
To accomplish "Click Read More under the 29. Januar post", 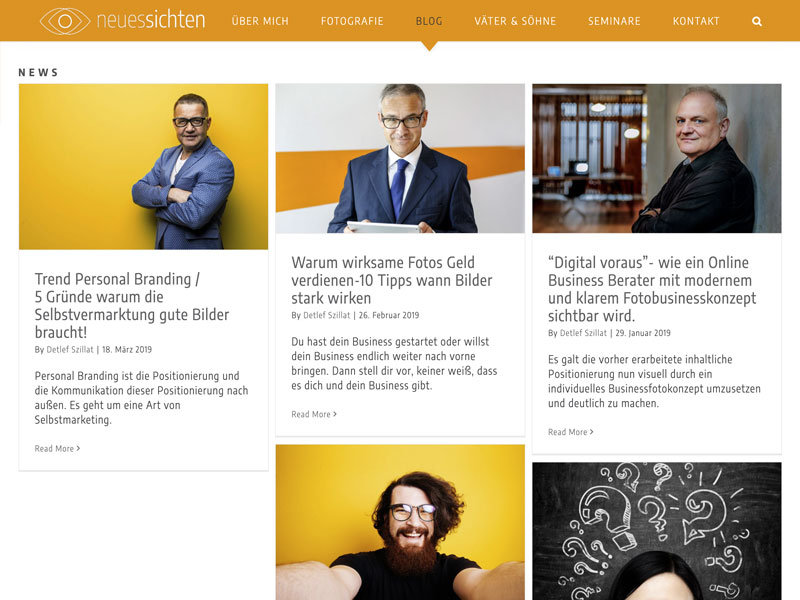I will click(x=570, y=432).
